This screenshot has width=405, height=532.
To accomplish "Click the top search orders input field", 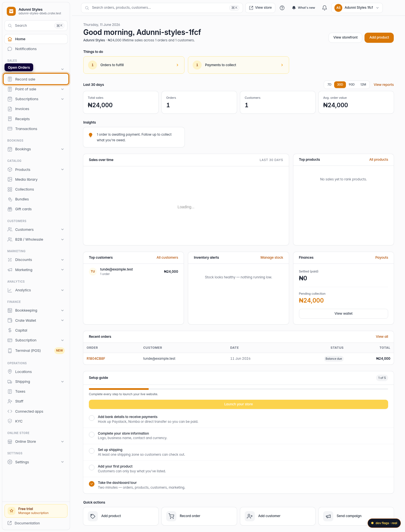I will pos(162,8).
